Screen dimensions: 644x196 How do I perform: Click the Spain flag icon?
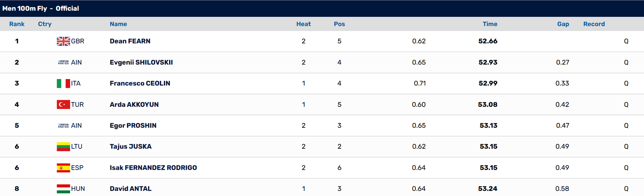click(63, 168)
